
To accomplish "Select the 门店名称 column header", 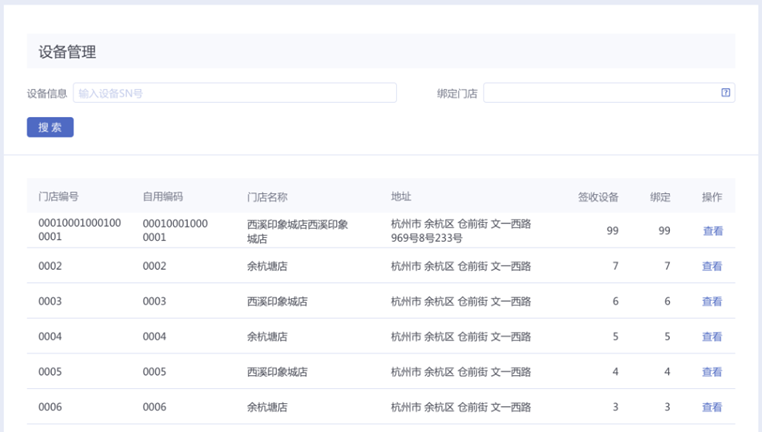I will pyautogui.click(x=267, y=197).
